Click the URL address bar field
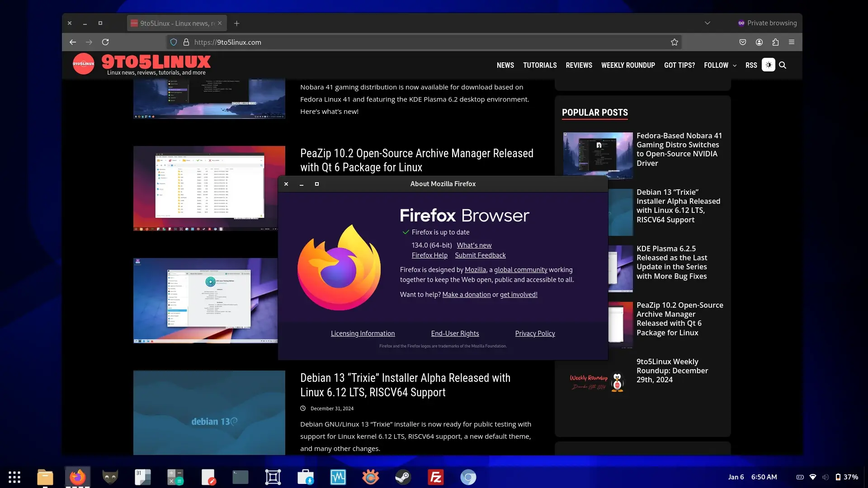 [x=425, y=42]
